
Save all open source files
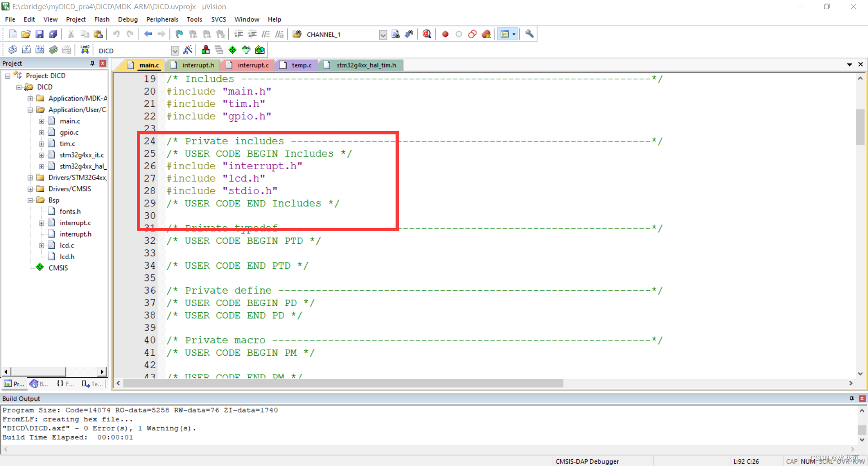pos(53,33)
